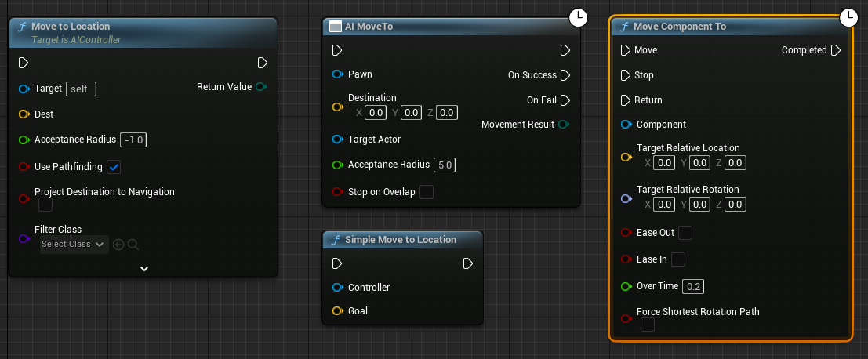Image resolution: width=868 pixels, height=359 pixels.
Task: Click the Stop execution pin
Action: pos(626,75)
